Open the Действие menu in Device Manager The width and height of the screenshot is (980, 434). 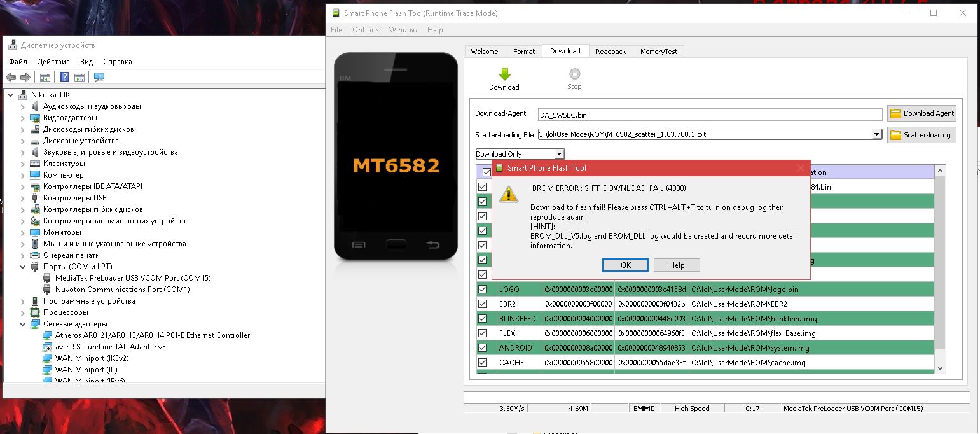[x=53, y=62]
